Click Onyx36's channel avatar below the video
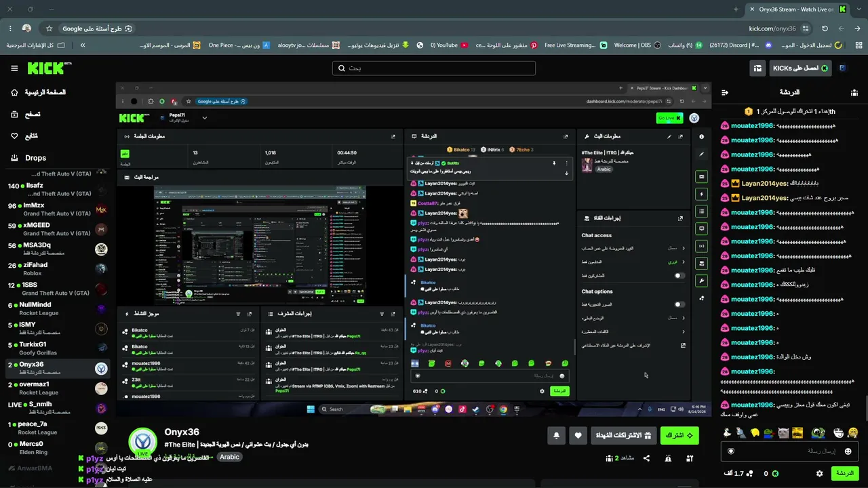Image resolution: width=868 pixels, height=488 pixels. [142, 442]
